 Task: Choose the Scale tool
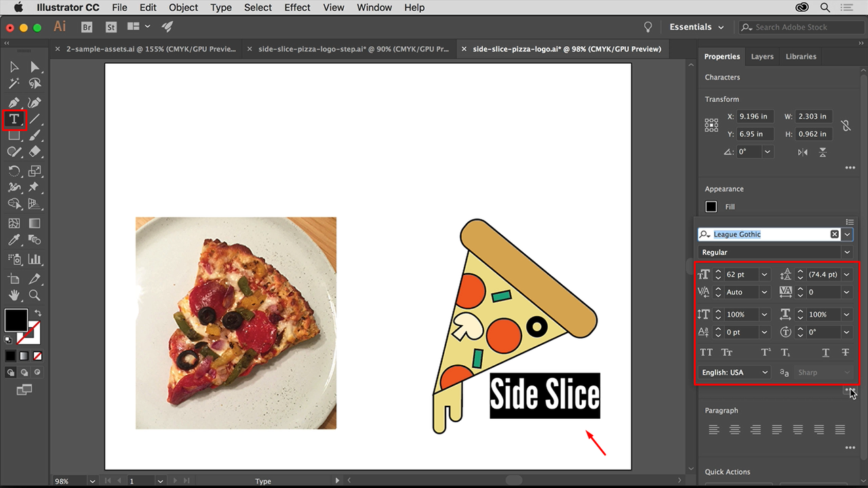click(x=35, y=171)
